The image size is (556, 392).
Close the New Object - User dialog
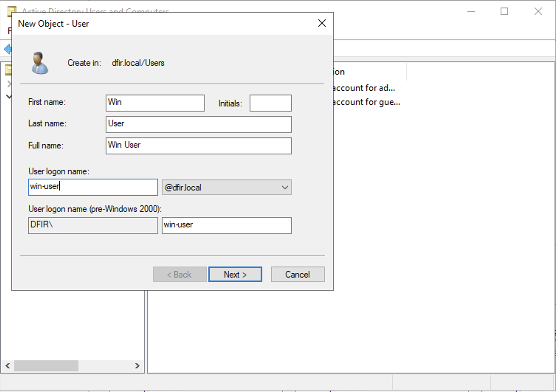pyautogui.click(x=322, y=23)
